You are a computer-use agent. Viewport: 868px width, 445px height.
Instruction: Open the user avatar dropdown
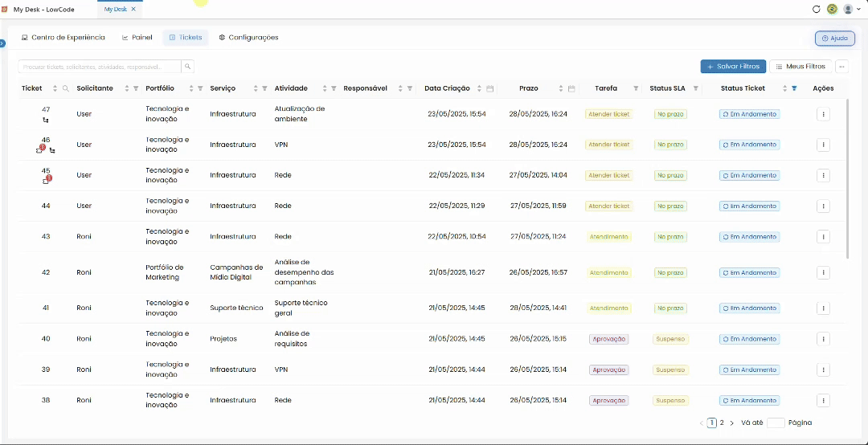coord(852,9)
